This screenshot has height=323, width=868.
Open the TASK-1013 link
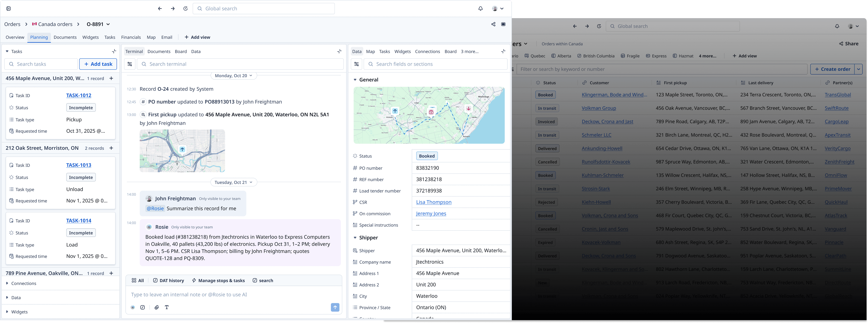click(x=79, y=165)
